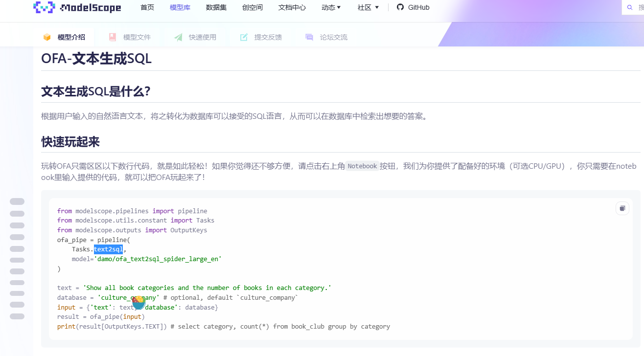Go to 数据集 in the navigation

[x=216, y=7]
